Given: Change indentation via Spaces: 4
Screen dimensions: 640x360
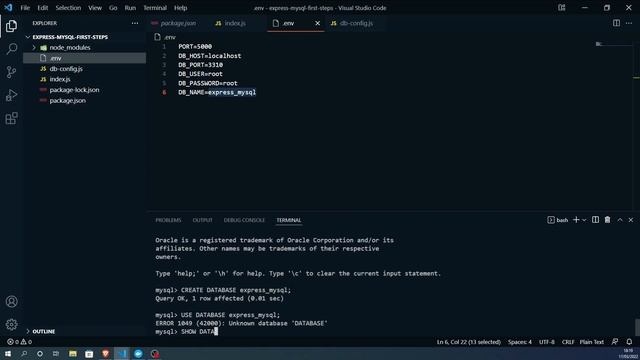Looking at the screenshot, I should [520, 342].
